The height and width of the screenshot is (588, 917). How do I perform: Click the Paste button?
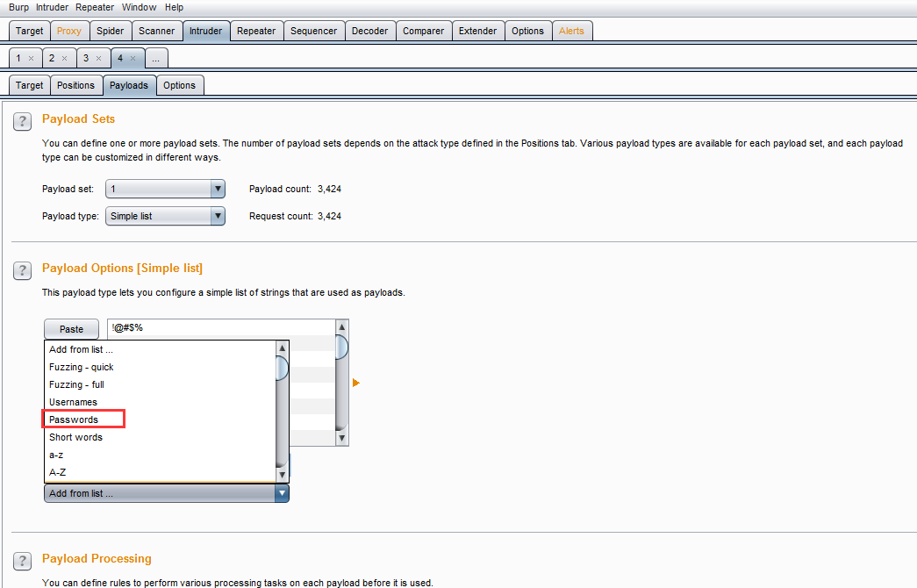click(x=71, y=329)
